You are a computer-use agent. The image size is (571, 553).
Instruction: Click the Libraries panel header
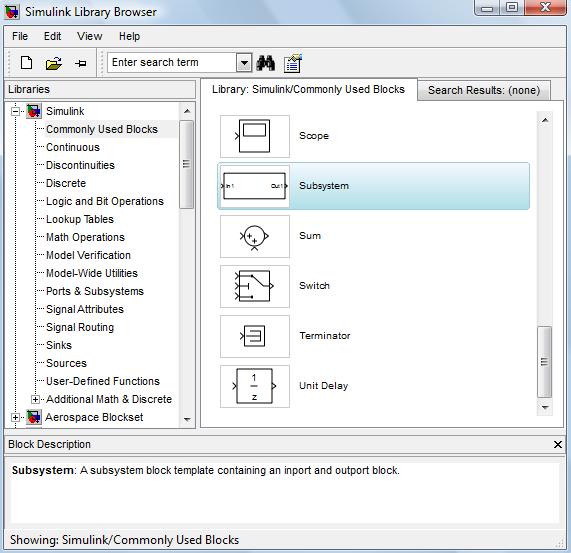(x=100, y=90)
